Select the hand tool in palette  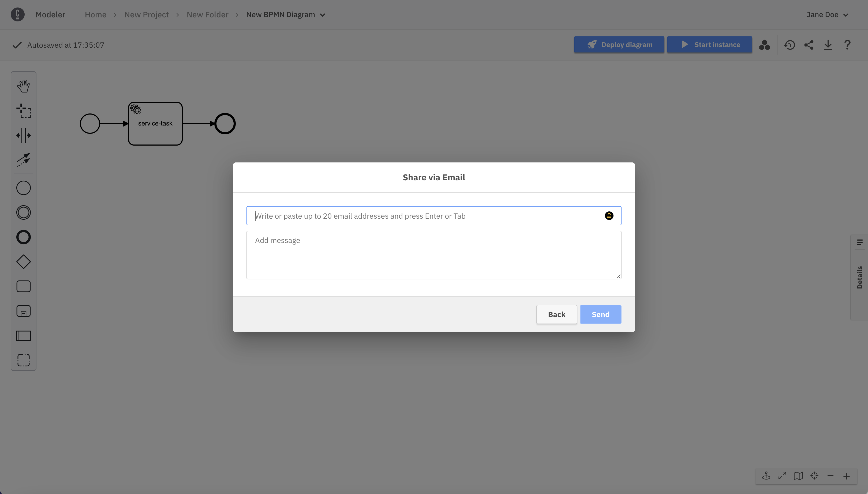coord(23,86)
